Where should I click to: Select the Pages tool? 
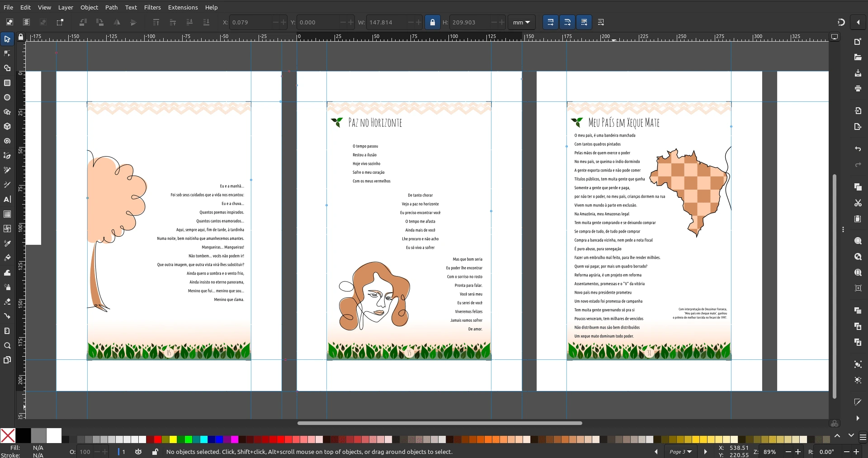tap(7, 360)
